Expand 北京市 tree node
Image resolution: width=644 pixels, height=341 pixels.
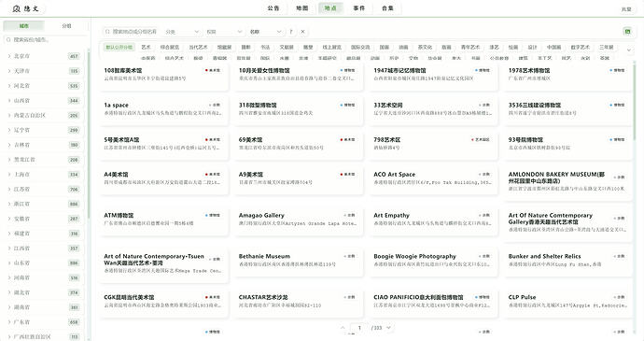[x=9, y=56]
